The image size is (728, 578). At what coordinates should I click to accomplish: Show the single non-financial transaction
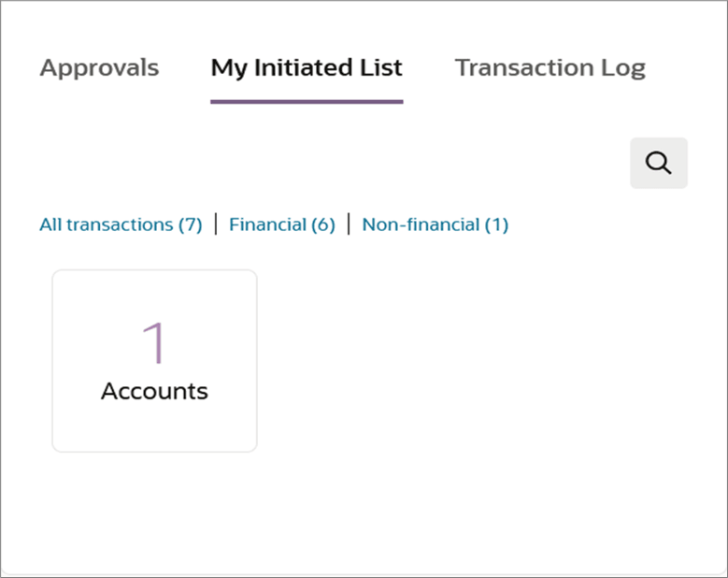[x=435, y=224]
